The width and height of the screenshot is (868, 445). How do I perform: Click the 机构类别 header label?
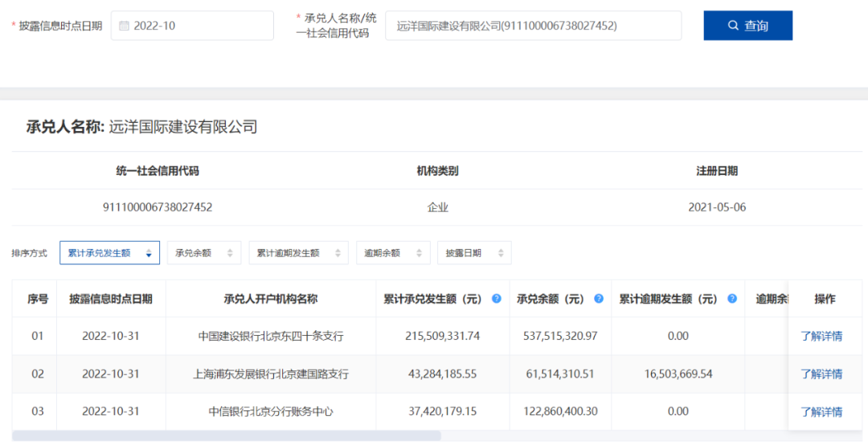(x=437, y=171)
